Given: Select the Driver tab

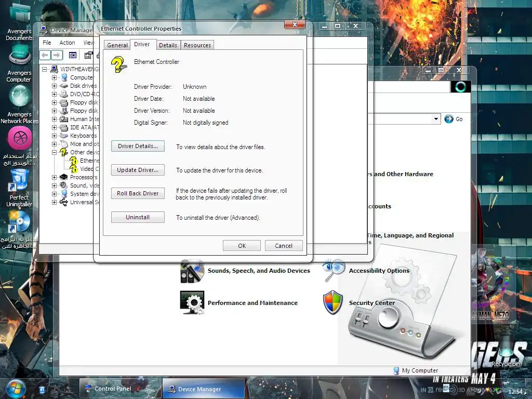Looking at the screenshot, I should (x=142, y=44).
